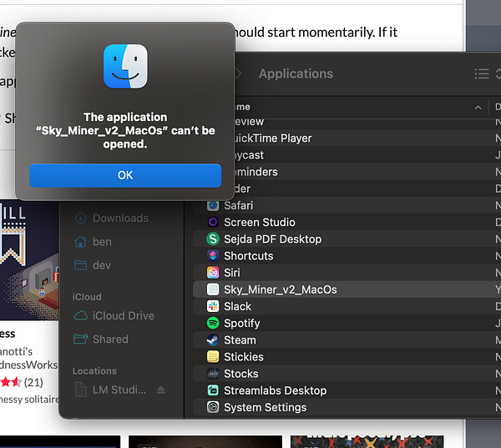Select the Sejda PDF Desktop name
Image resolution: width=501 pixels, height=448 pixels.
click(x=272, y=239)
